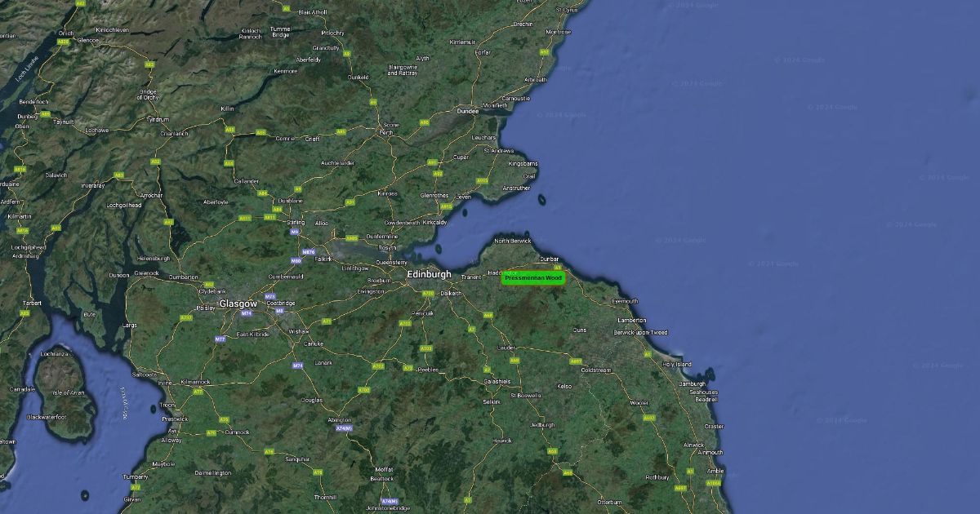Image resolution: width=980 pixels, height=514 pixels.
Task: Select the Edinburgh city label
Action: (430, 275)
